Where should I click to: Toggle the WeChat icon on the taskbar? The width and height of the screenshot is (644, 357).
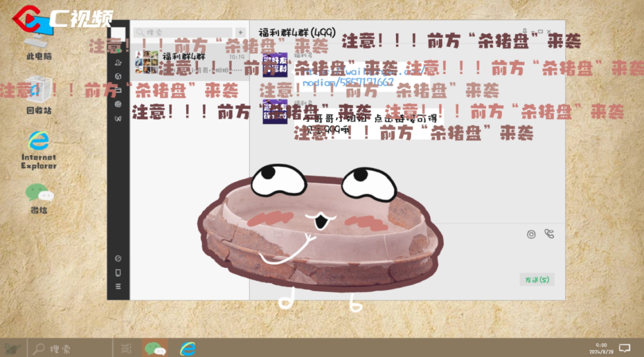154,349
